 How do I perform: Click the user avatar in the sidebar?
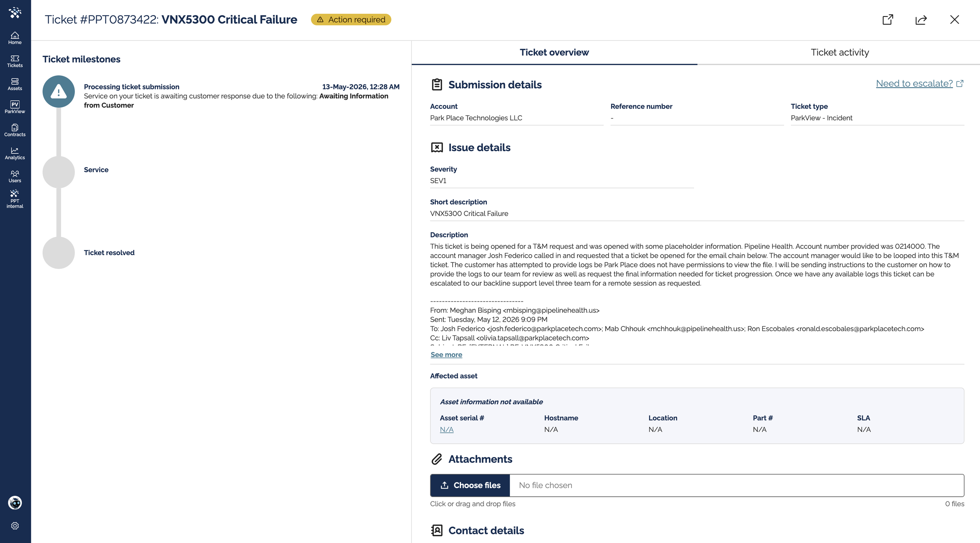click(15, 503)
